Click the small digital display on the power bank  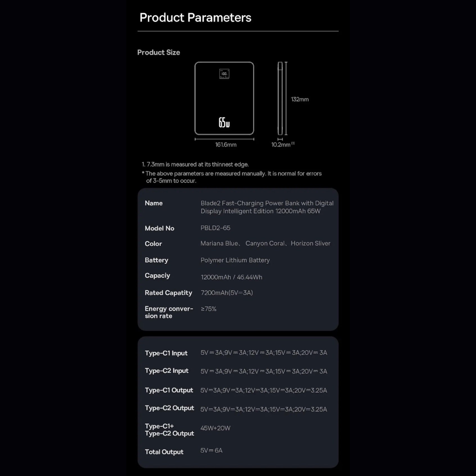coord(224,74)
